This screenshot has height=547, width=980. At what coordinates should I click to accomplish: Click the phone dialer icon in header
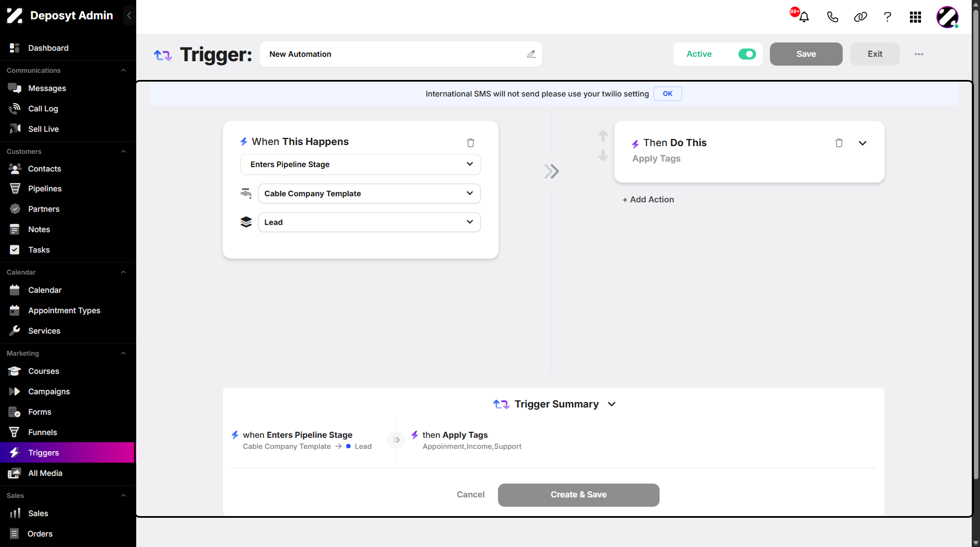832,17
